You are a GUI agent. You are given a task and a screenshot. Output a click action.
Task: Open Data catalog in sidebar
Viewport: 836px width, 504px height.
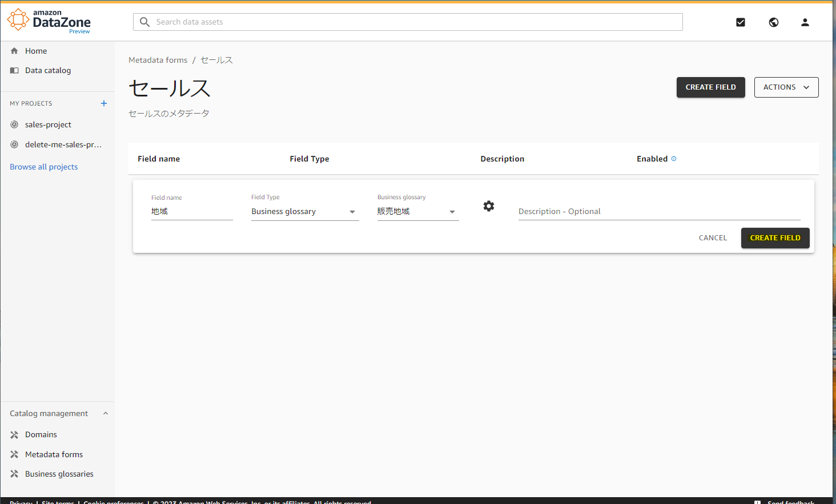coord(48,70)
